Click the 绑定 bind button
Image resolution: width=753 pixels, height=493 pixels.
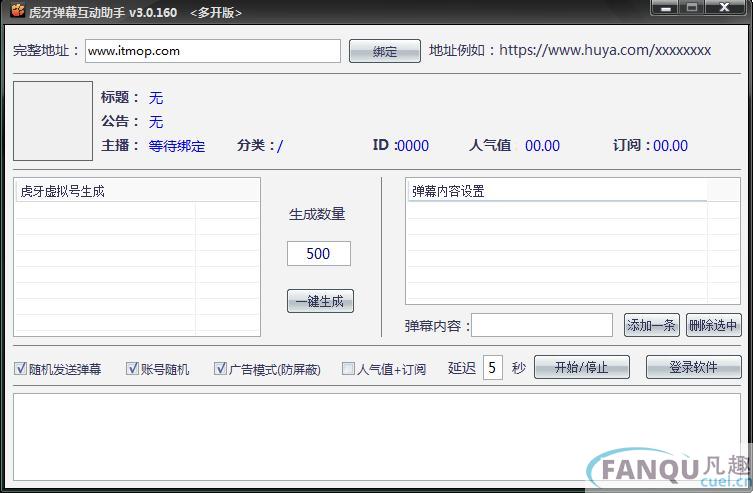pos(385,51)
